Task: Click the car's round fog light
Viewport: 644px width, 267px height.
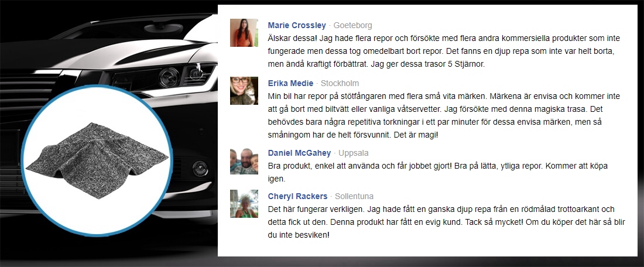Action: pyautogui.click(x=200, y=169)
